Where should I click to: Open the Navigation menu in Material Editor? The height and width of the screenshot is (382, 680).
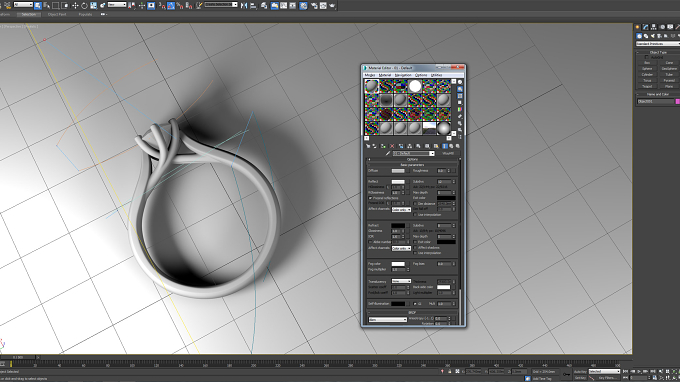click(x=403, y=75)
